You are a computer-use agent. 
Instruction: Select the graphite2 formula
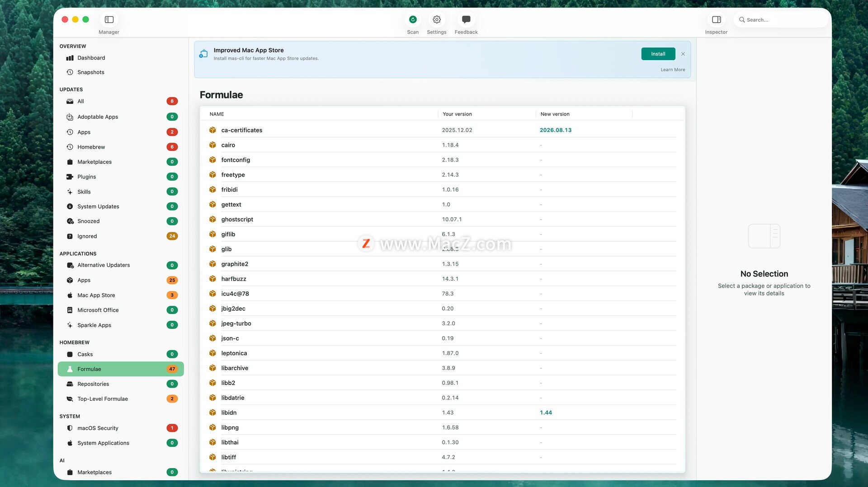(443, 264)
